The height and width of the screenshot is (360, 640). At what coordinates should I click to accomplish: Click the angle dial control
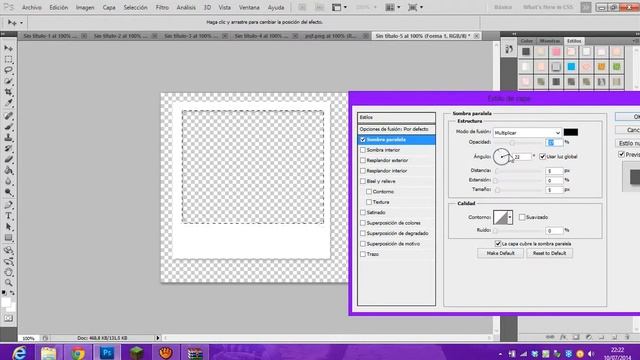tap(501, 157)
